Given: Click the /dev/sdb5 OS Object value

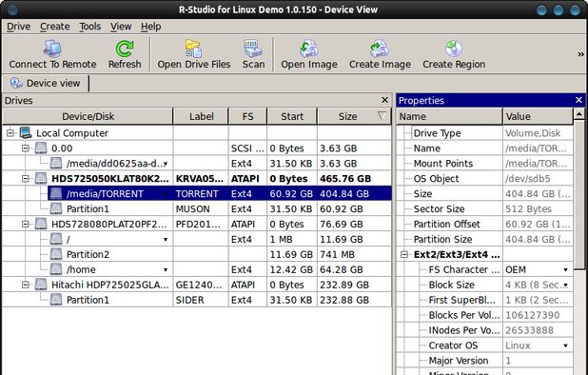Looking at the screenshot, I should tap(538, 179).
